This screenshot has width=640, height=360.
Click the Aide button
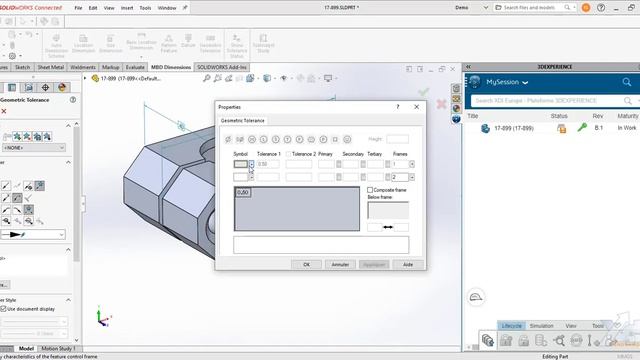pos(408,264)
